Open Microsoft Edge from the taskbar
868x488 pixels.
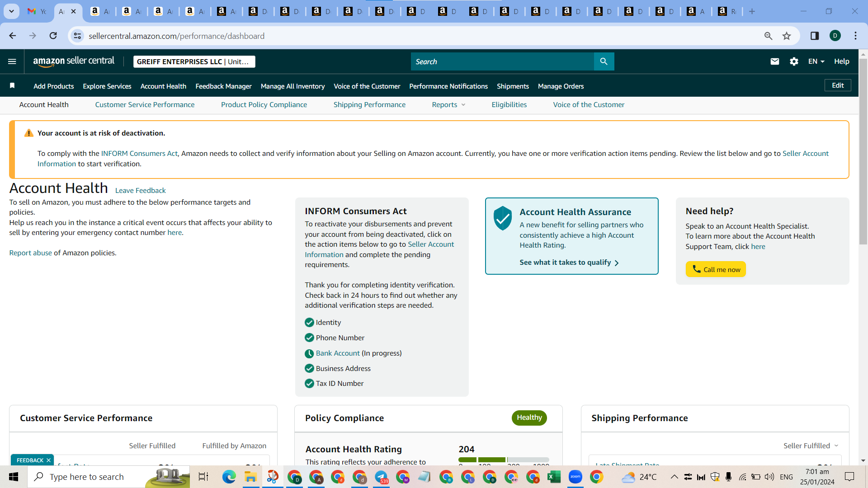click(x=229, y=477)
